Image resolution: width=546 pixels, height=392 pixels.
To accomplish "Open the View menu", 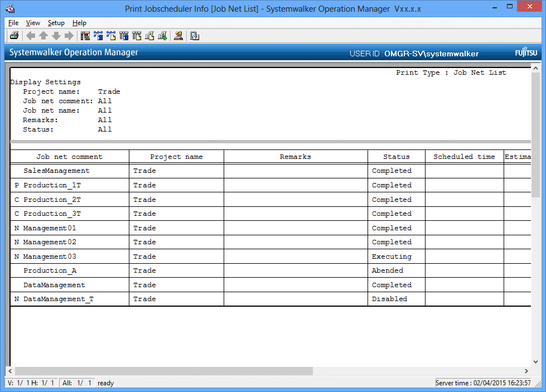I will tap(33, 23).
